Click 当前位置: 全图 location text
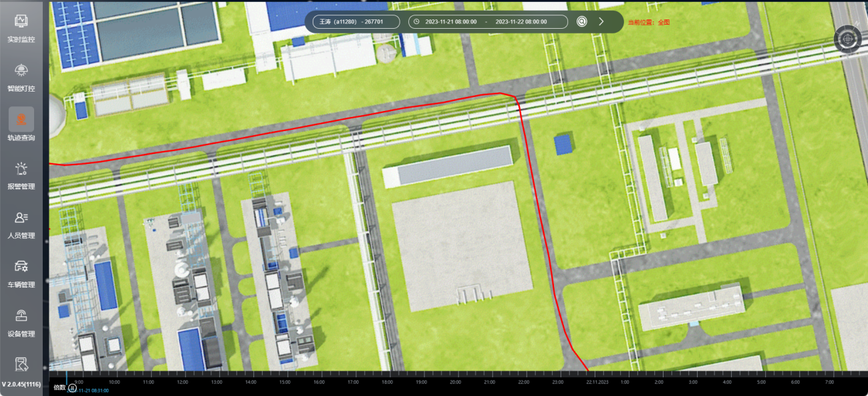Image resolution: width=868 pixels, height=396 pixels. (x=648, y=22)
